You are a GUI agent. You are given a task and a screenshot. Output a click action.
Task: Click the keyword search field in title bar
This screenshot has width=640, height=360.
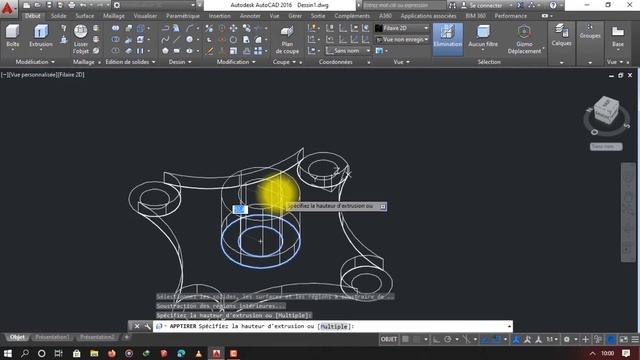click(404, 5)
